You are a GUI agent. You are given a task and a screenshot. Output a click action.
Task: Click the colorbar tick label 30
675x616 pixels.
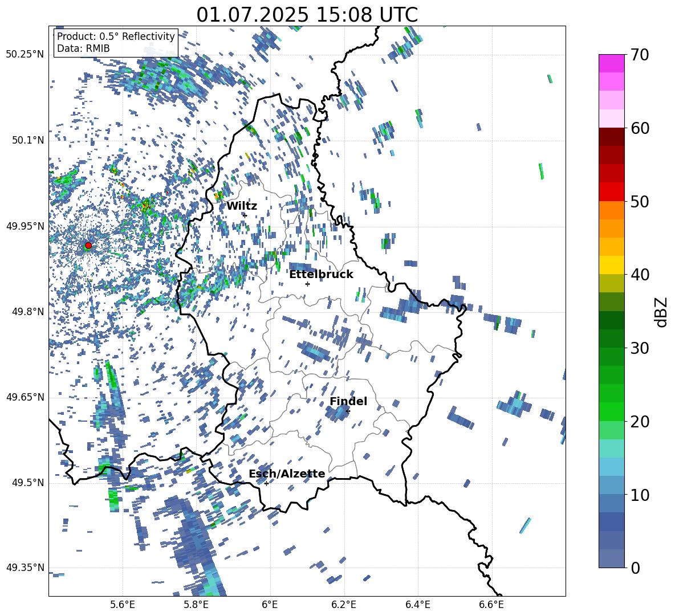pyautogui.click(x=640, y=348)
